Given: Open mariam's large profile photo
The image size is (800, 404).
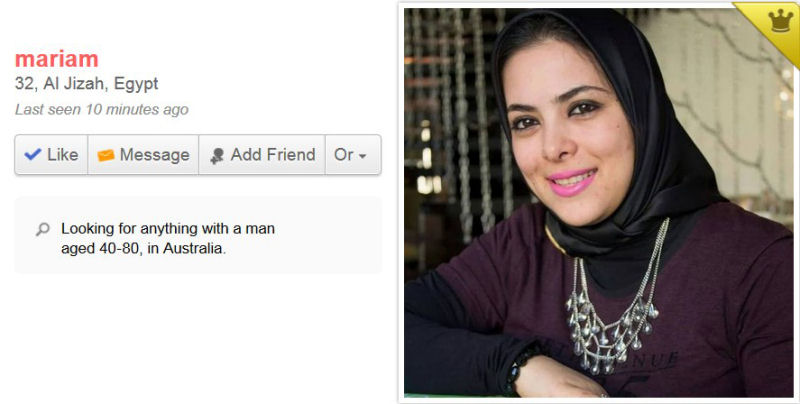Looking at the screenshot, I should click(x=599, y=203).
